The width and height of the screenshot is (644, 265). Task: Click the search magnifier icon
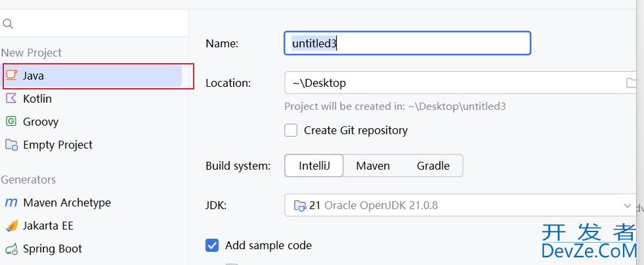tap(7, 24)
